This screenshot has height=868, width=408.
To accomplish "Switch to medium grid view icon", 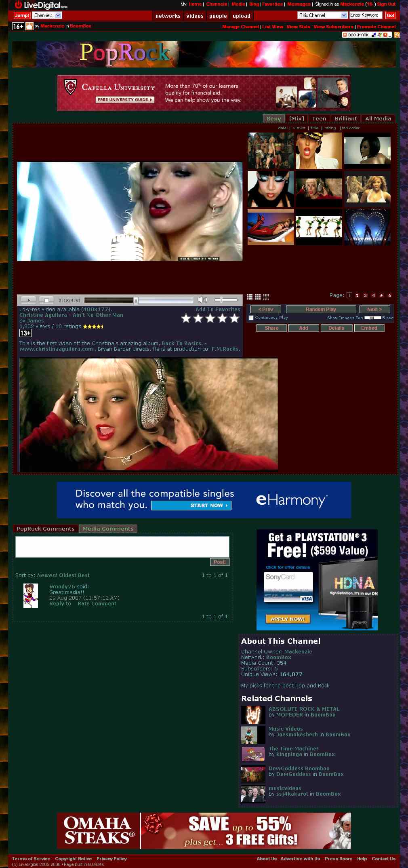I will 258,297.
